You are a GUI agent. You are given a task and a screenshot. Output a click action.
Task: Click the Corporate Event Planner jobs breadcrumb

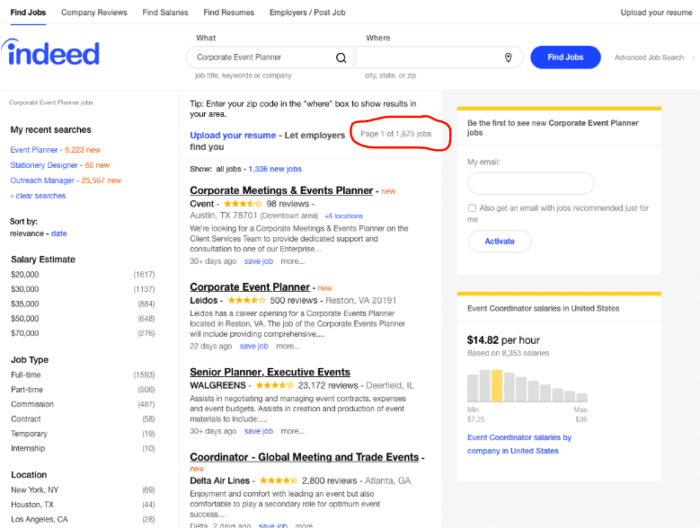(x=51, y=103)
